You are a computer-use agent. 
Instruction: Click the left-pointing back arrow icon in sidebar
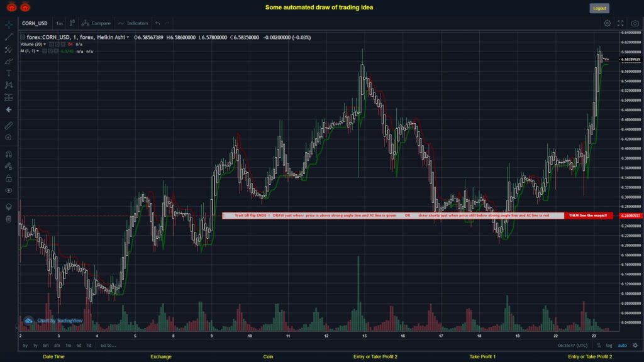point(9,109)
